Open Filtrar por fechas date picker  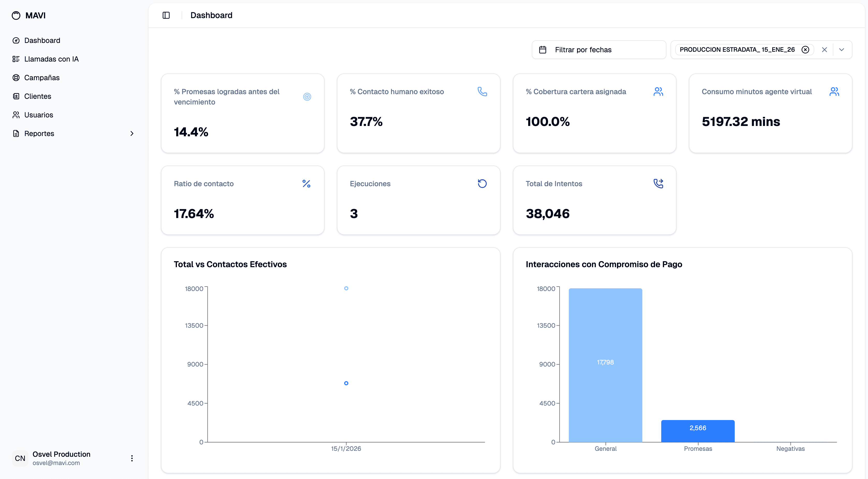[x=598, y=50]
